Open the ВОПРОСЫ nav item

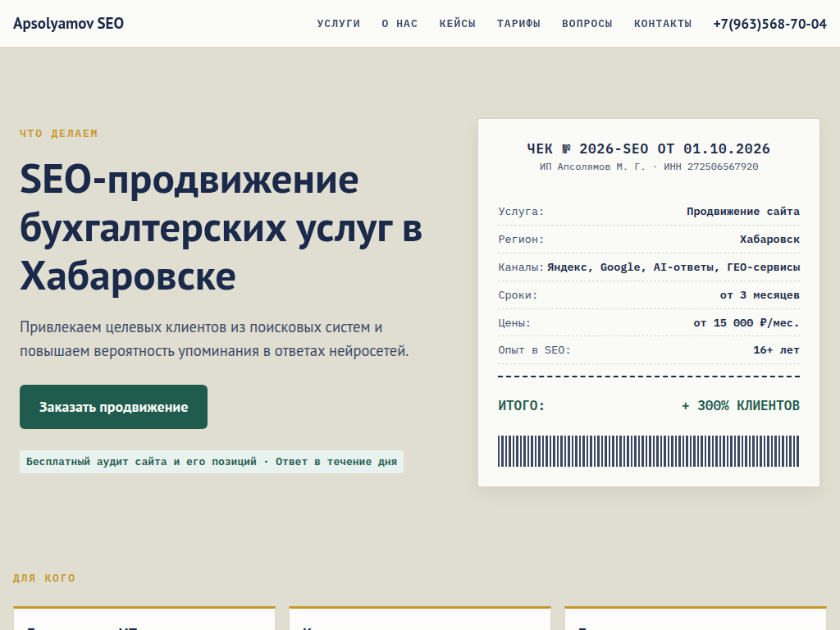click(587, 24)
